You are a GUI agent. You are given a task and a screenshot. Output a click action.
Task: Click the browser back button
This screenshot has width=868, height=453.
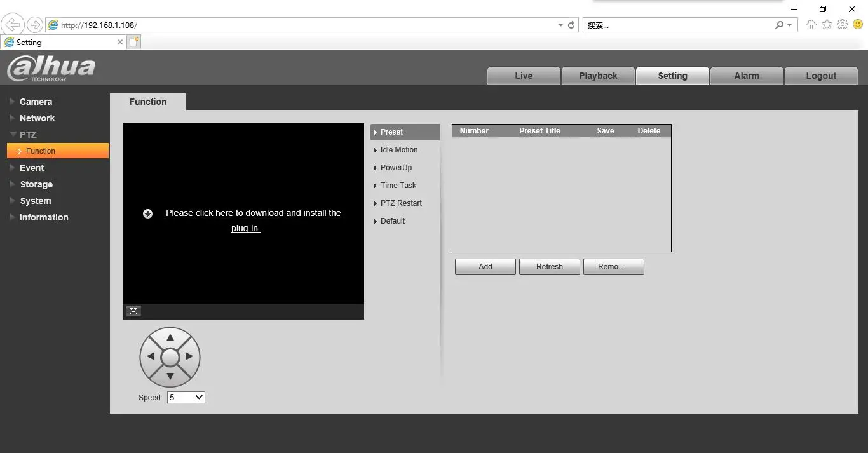13,25
